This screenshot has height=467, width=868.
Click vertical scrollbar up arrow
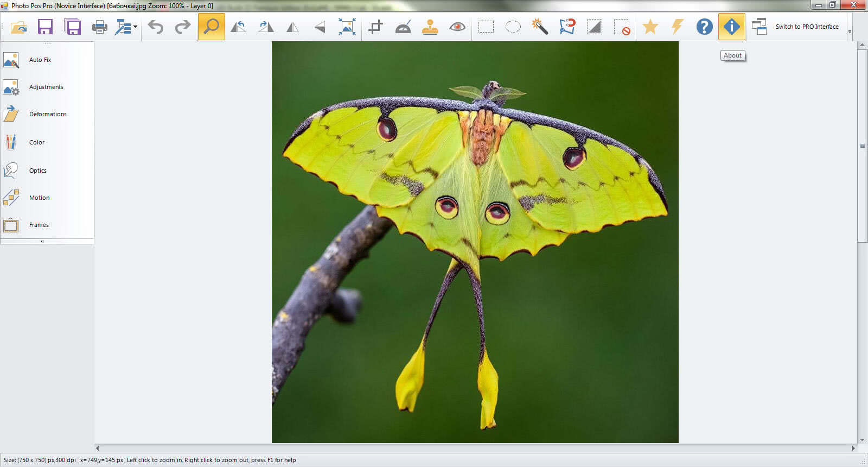click(862, 46)
